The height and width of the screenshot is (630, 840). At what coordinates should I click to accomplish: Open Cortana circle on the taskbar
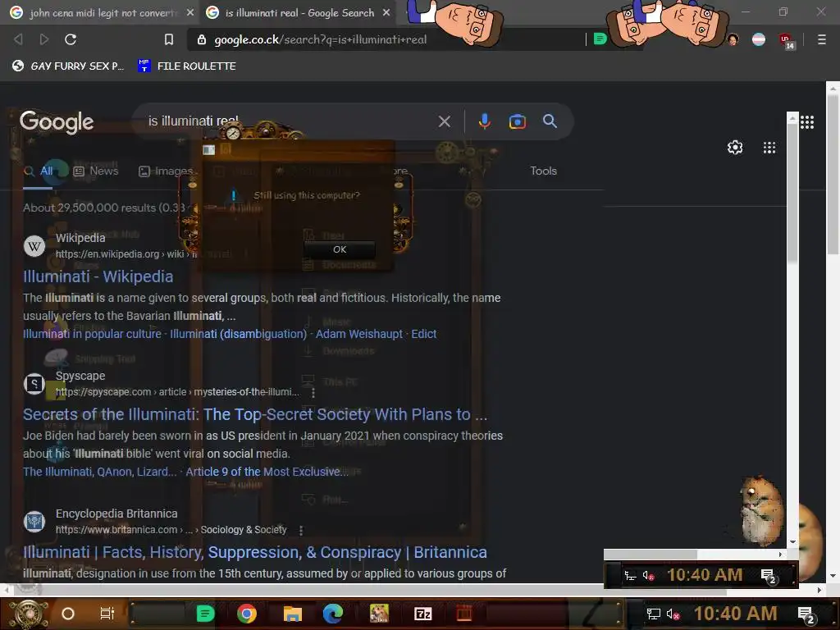pos(67,614)
